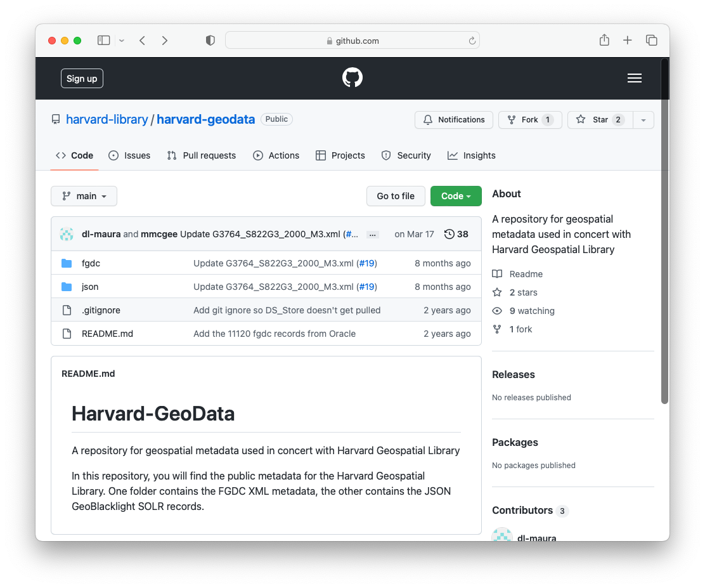Screen dimensions: 705x588
Task: Open the README.md file link
Action: point(107,334)
